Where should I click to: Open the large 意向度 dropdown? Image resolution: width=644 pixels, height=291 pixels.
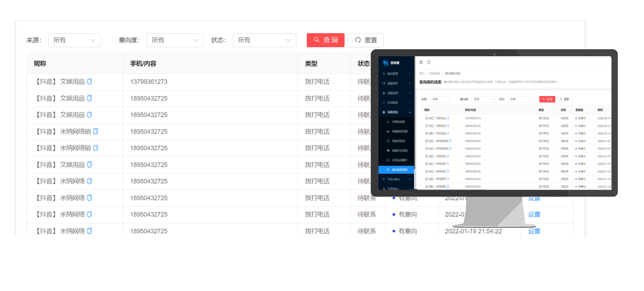175,40
